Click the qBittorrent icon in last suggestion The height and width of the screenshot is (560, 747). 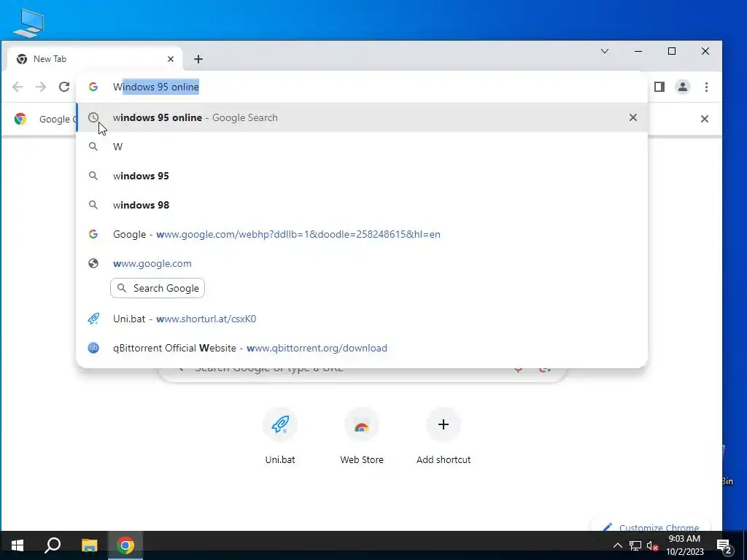tap(93, 348)
